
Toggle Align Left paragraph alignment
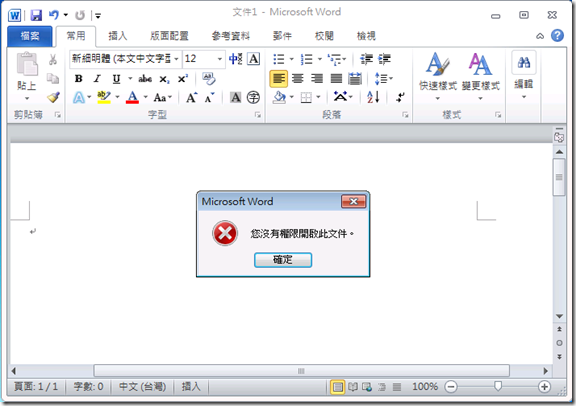[279, 79]
